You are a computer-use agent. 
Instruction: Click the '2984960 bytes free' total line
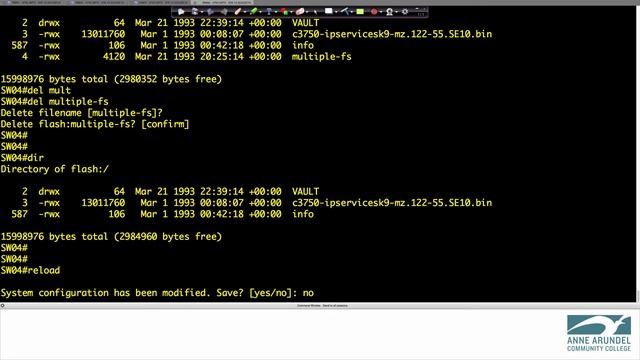[x=111, y=236]
